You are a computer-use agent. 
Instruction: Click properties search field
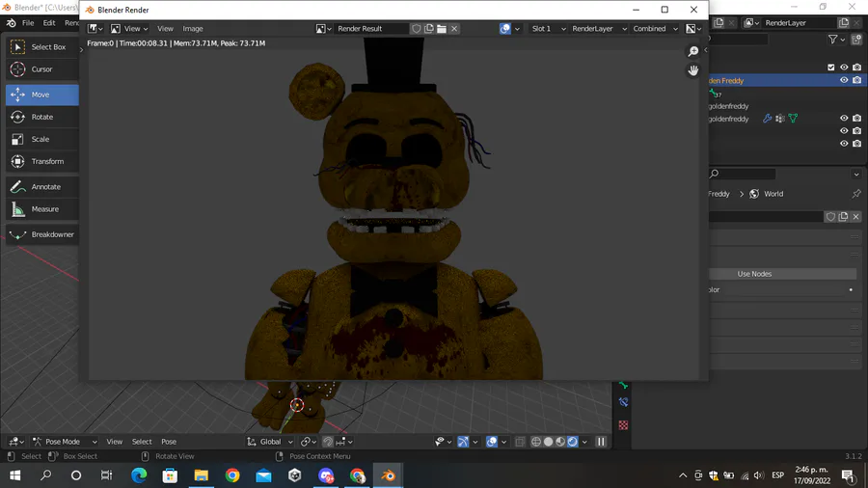[743, 174]
